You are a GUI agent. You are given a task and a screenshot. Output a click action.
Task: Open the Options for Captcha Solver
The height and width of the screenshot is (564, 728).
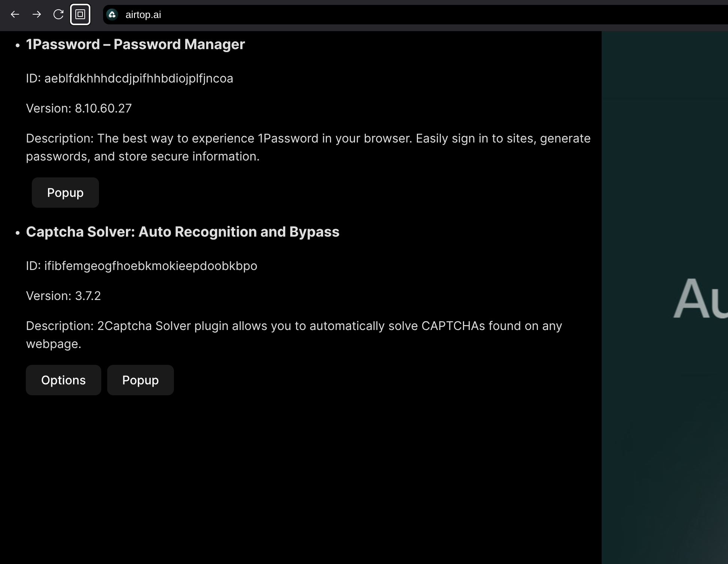pyautogui.click(x=63, y=380)
